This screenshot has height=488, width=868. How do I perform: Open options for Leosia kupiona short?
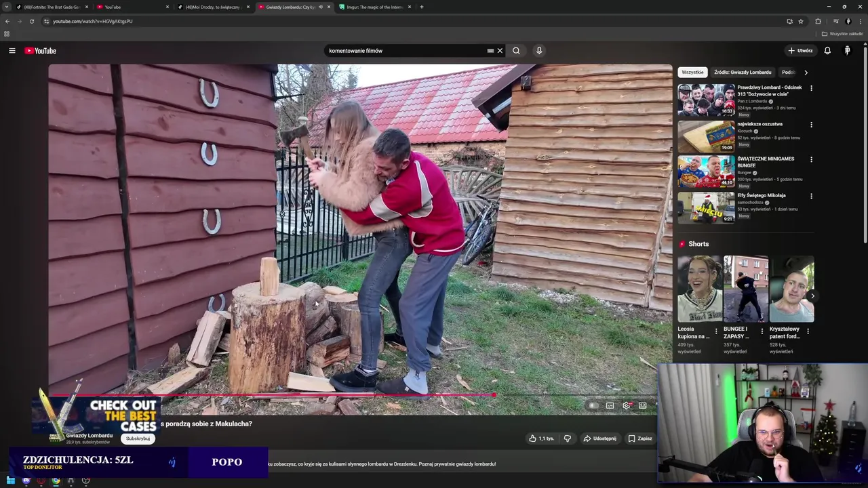click(716, 331)
